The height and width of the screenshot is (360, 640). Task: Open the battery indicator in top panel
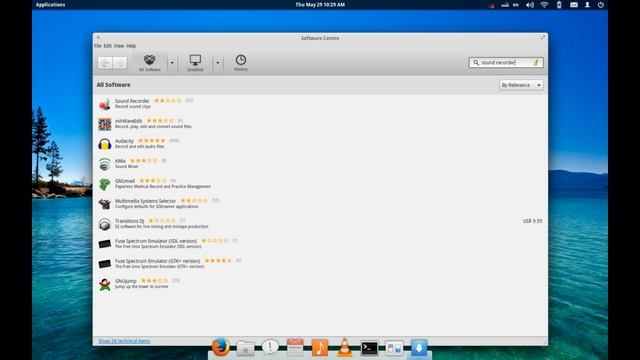pos(559,5)
